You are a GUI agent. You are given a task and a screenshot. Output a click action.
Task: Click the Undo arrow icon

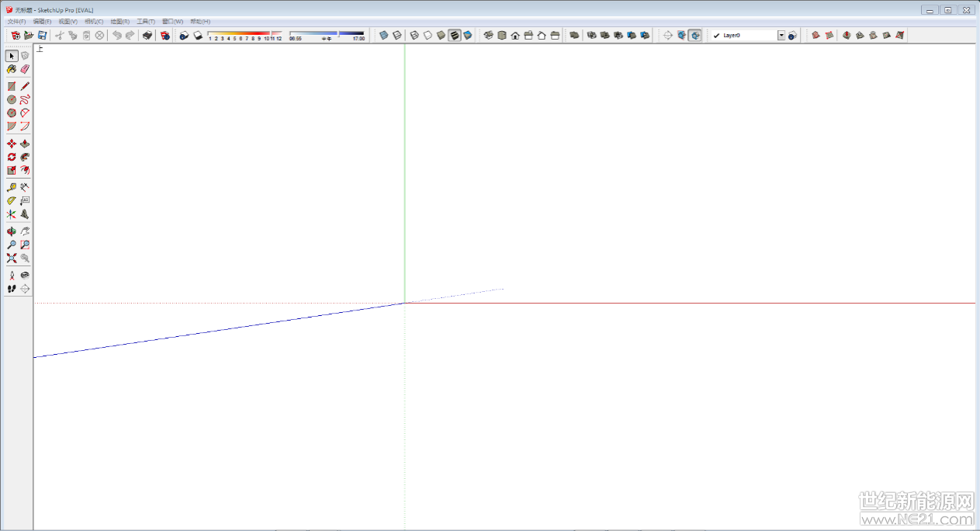(x=117, y=35)
